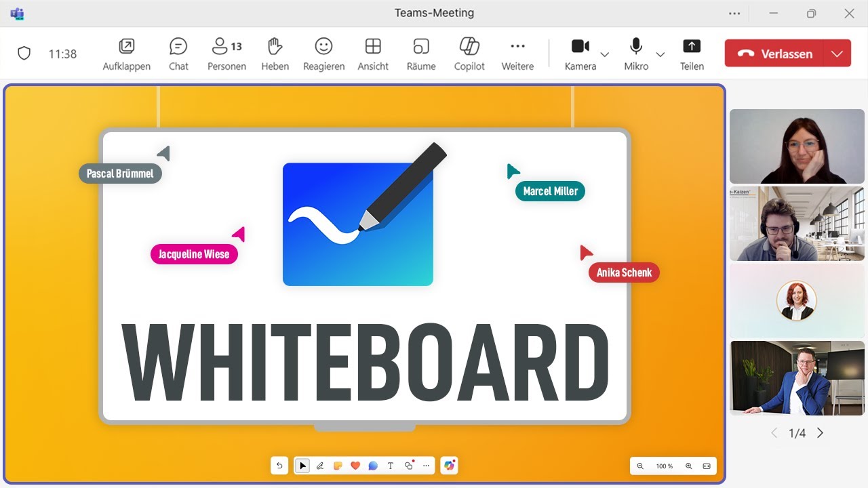Select the whiteboard pointer select tool
The width and height of the screenshot is (868, 488).
click(302, 466)
